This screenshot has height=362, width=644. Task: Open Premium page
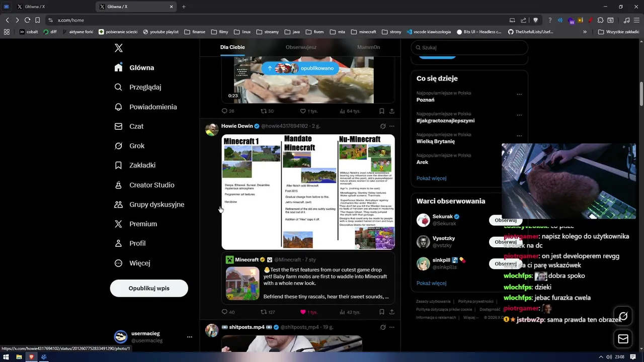click(136, 224)
